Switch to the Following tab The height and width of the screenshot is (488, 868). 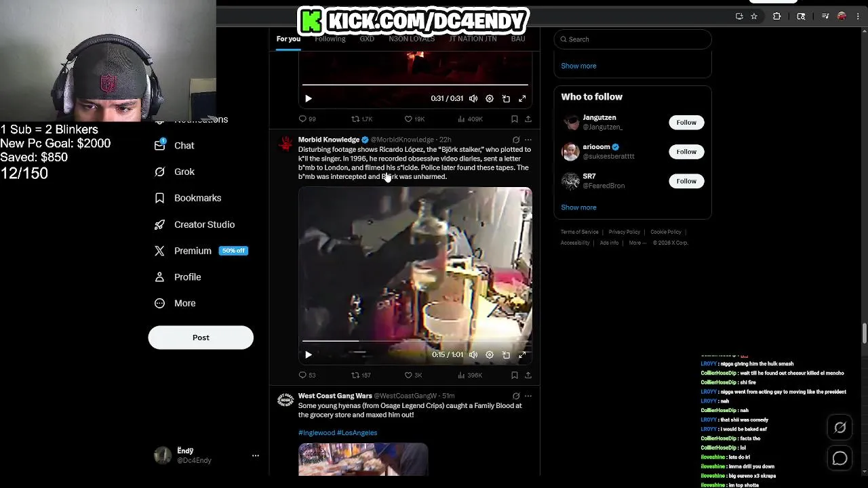(x=330, y=39)
